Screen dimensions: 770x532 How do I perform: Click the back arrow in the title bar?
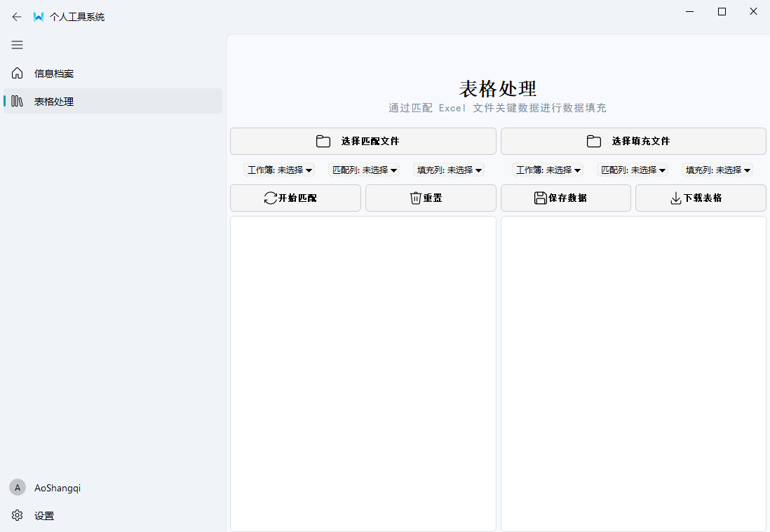click(x=17, y=16)
